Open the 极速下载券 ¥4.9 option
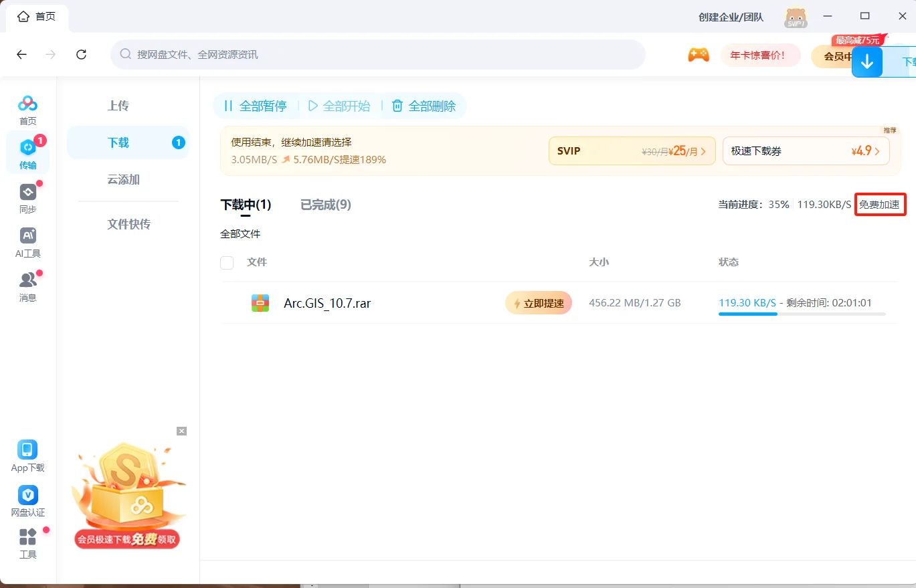 point(806,151)
